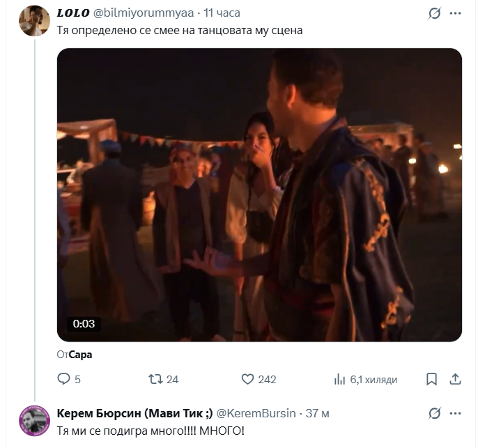
Task: Open more options on Керем Бюрсин's reply
Action: point(455,413)
